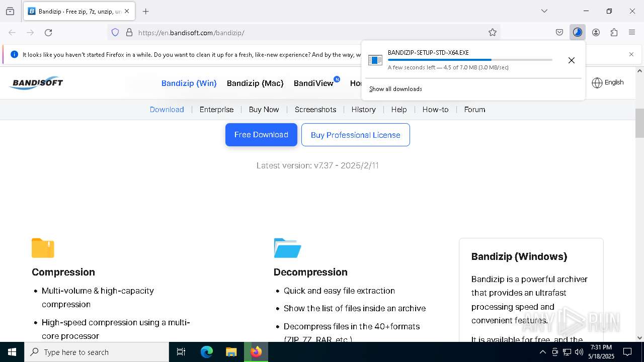Click the scrollbar down arrow
This screenshot has width=644, height=362.
pyautogui.click(x=639, y=338)
